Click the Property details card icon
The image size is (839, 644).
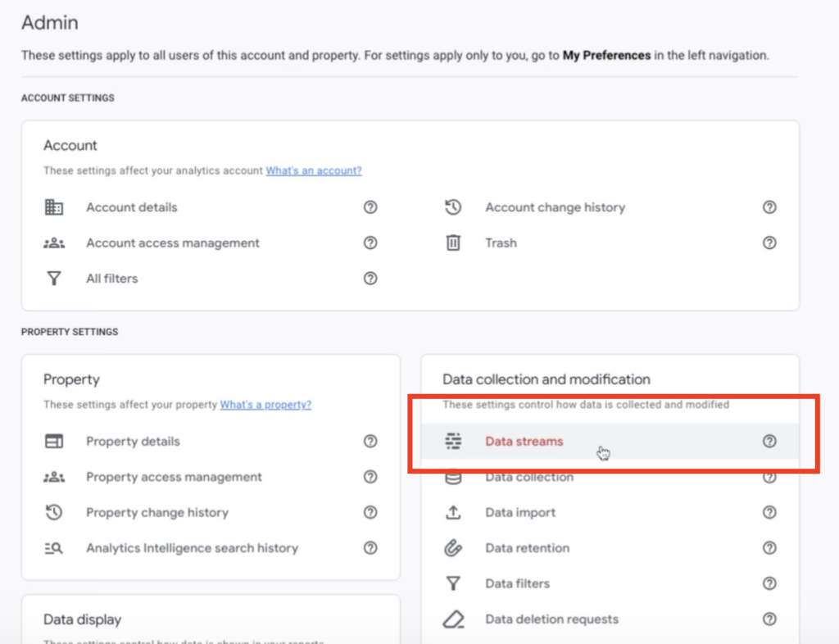coord(53,442)
